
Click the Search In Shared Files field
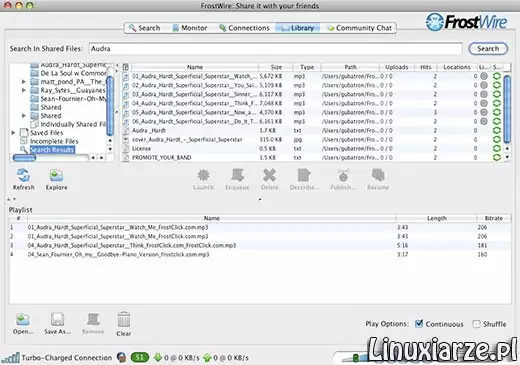(x=275, y=49)
